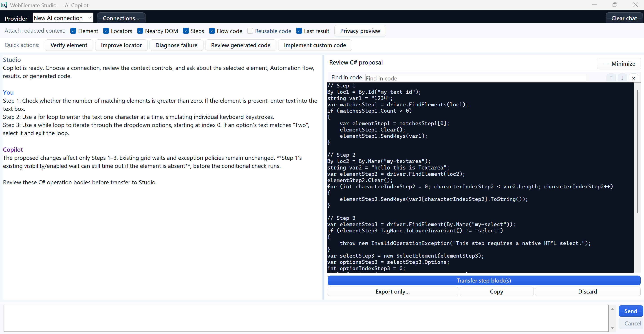Screen dimensions: 644x334
Task: Click the "Copilot" speaker heading in chat
Action: [13, 149]
